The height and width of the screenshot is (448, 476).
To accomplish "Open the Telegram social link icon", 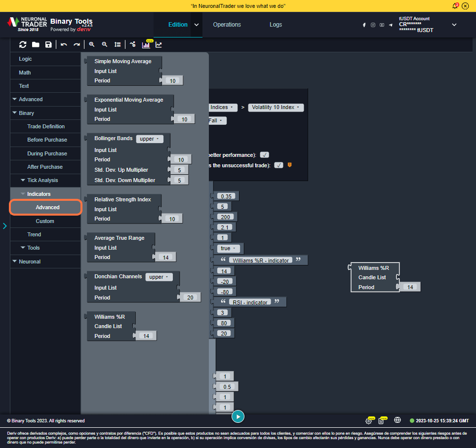I will coord(391,25).
